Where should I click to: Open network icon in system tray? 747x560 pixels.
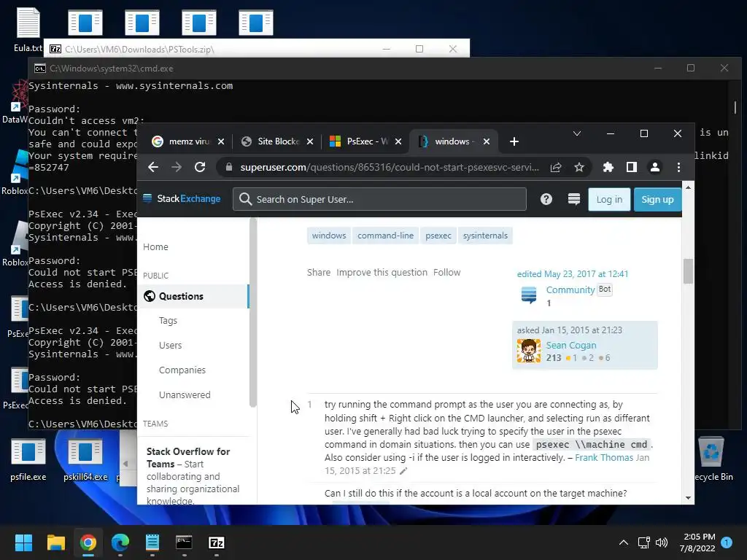[x=643, y=542]
